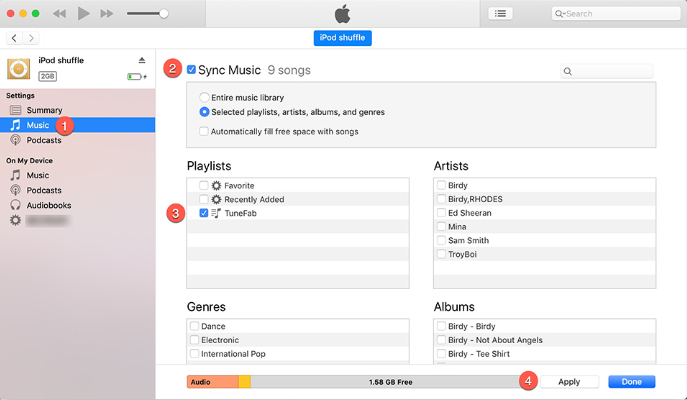This screenshot has height=400, width=687.
Task: Click the play button
Action: (x=83, y=14)
